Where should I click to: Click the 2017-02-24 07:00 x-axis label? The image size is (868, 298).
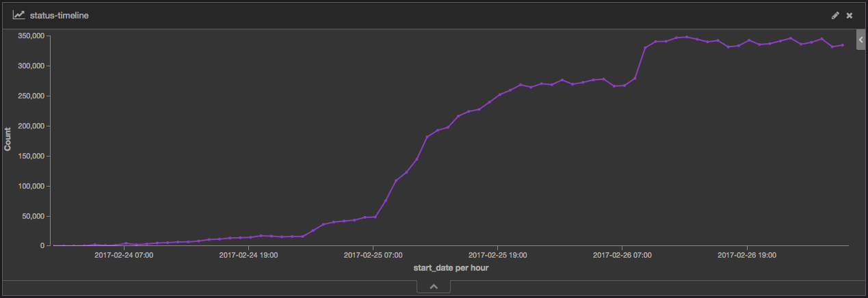(x=124, y=255)
